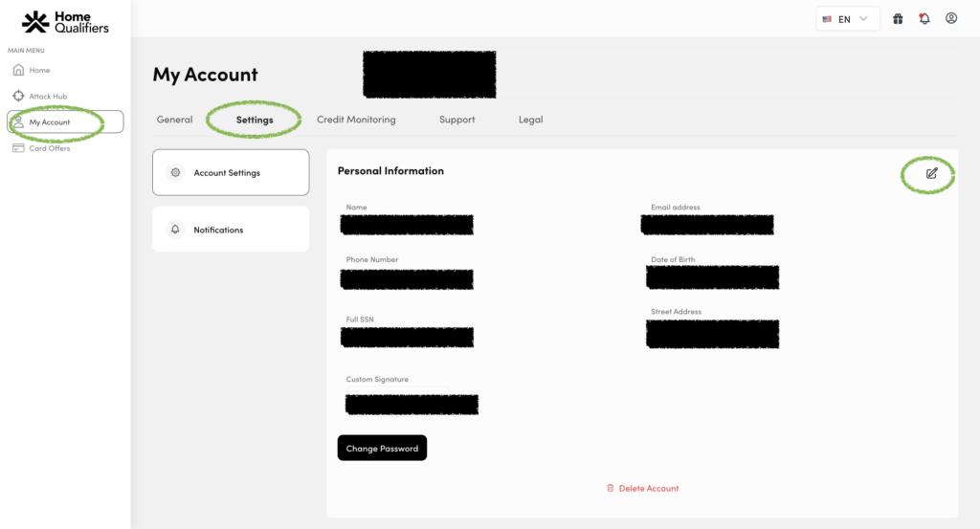Select My Account in sidebar

(50, 122)
